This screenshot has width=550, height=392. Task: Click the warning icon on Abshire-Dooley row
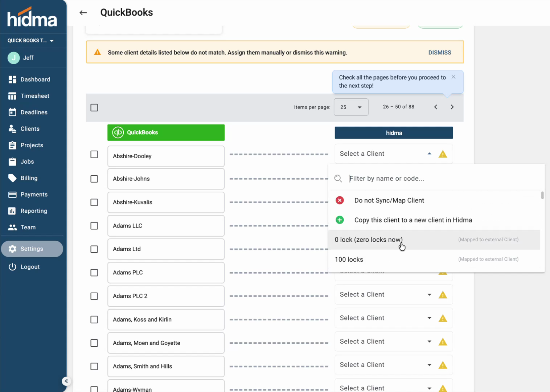443,154
